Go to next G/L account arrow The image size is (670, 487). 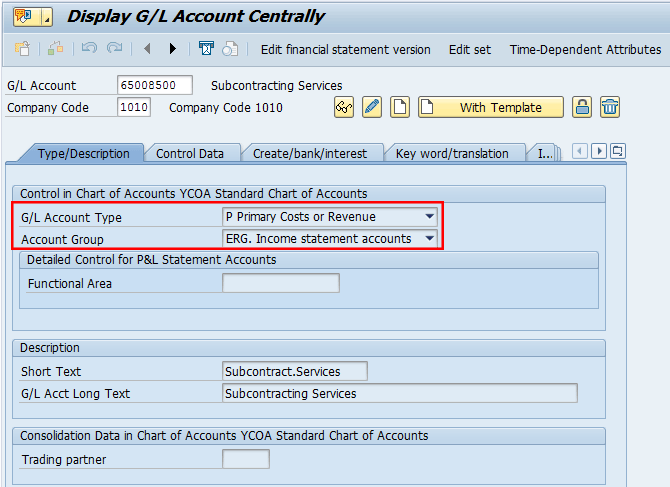[172, 49]
